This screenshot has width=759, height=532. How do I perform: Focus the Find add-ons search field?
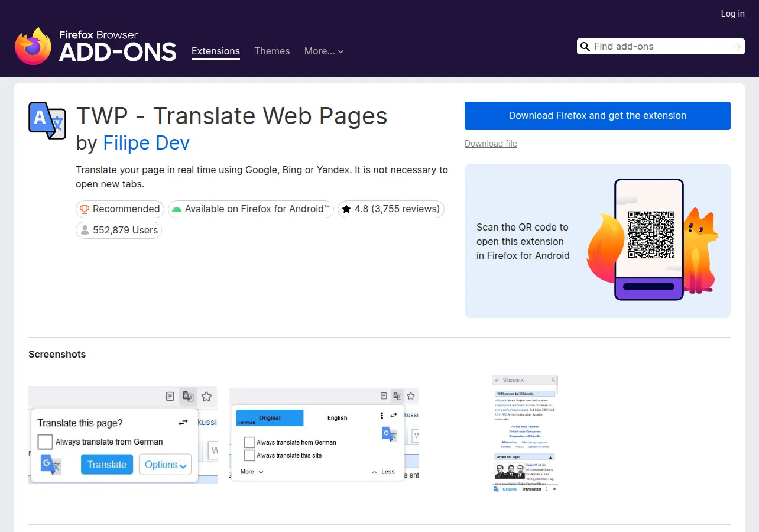pyautogui.click(x=660, y=47)
